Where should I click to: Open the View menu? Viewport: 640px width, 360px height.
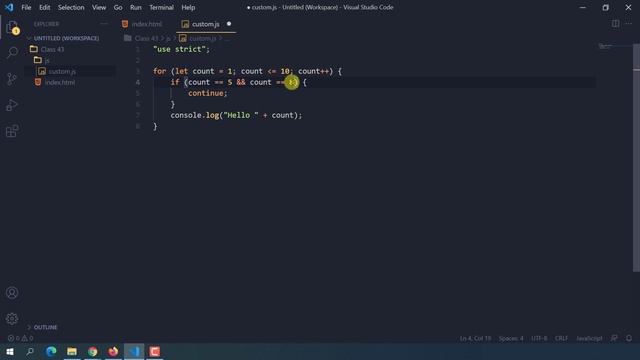[99, 7]
